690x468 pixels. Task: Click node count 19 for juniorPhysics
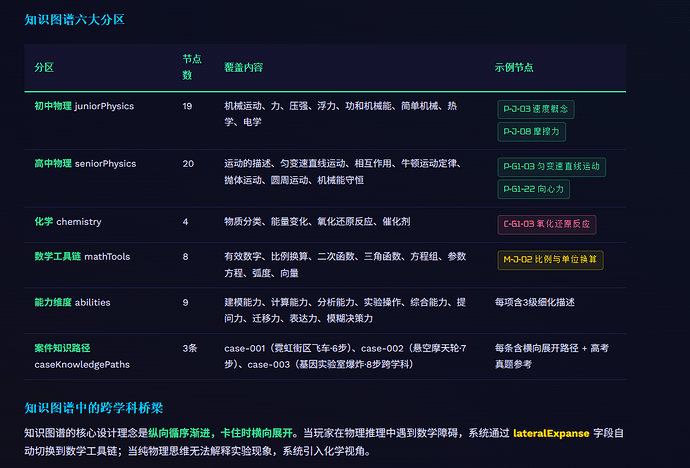187,106
